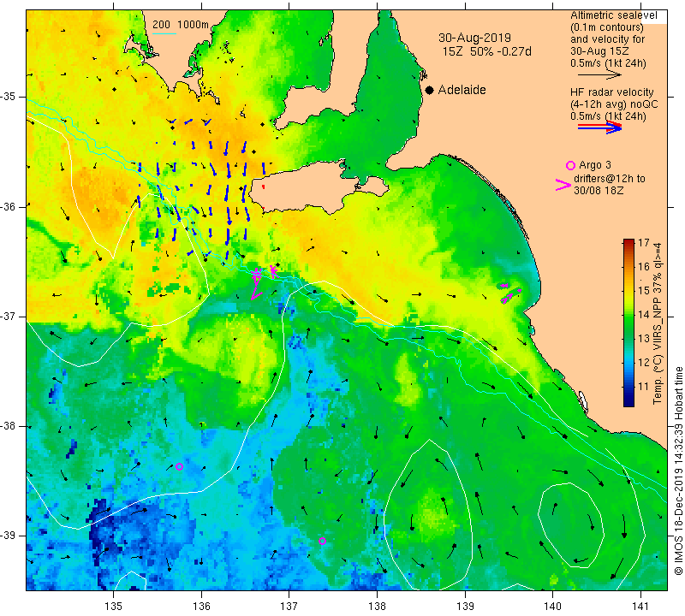Click the longitude axis label '141'
Screen dimensions: 685x616
pyautogui.click(x=640, y=607)
